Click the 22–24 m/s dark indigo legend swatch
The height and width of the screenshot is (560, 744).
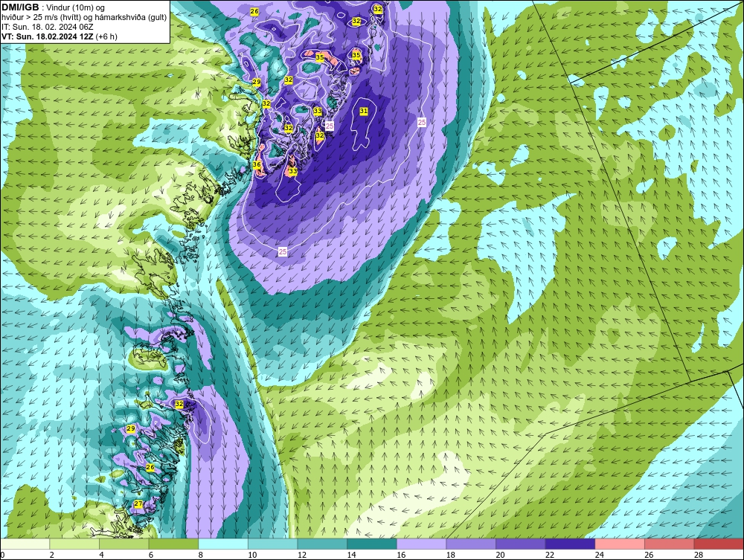click(570, 544)
